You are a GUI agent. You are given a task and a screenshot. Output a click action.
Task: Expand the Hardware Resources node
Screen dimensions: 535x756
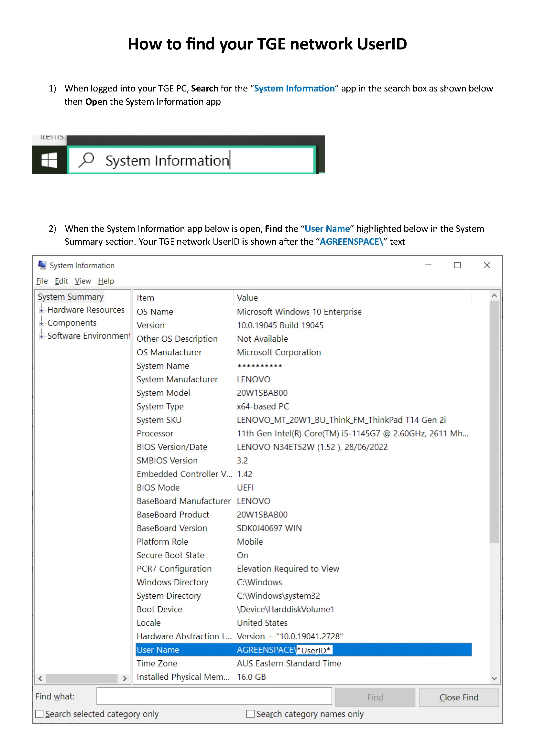[x=41, y=310]
